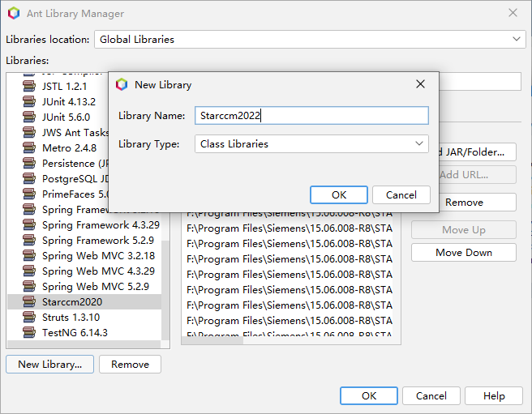Image resolution: width=532 pixels, height=414 pixels.
Task: Click the Spring Web MVC 4.3.29 icon
Action: click(29, 271)
